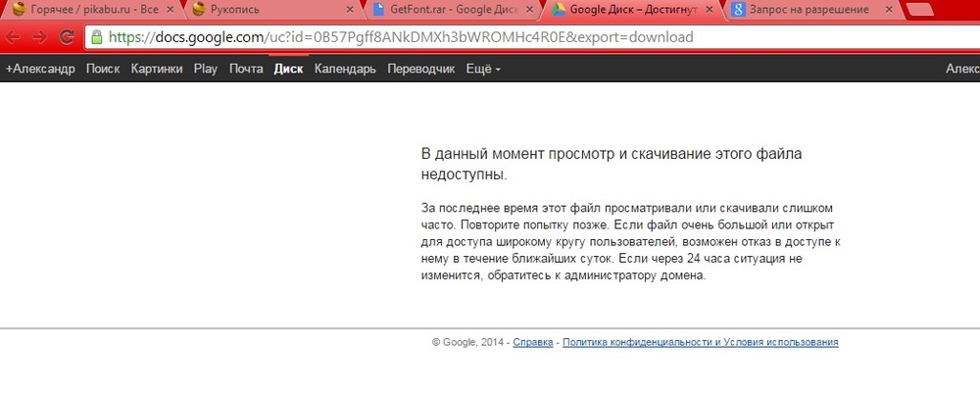Close the GetFont.rar Google Диск tab

533,10
